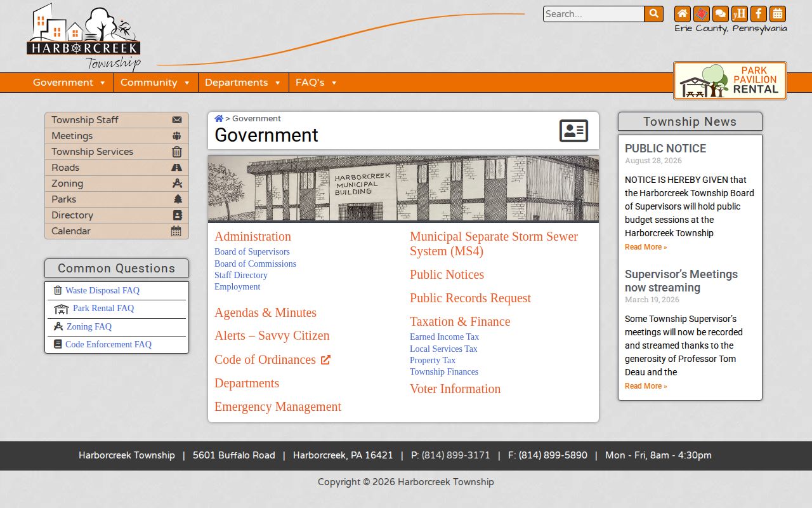Open Township Finances link
Image resolution: width=812 pixels, height=508 pixels.
click(444, 371)
